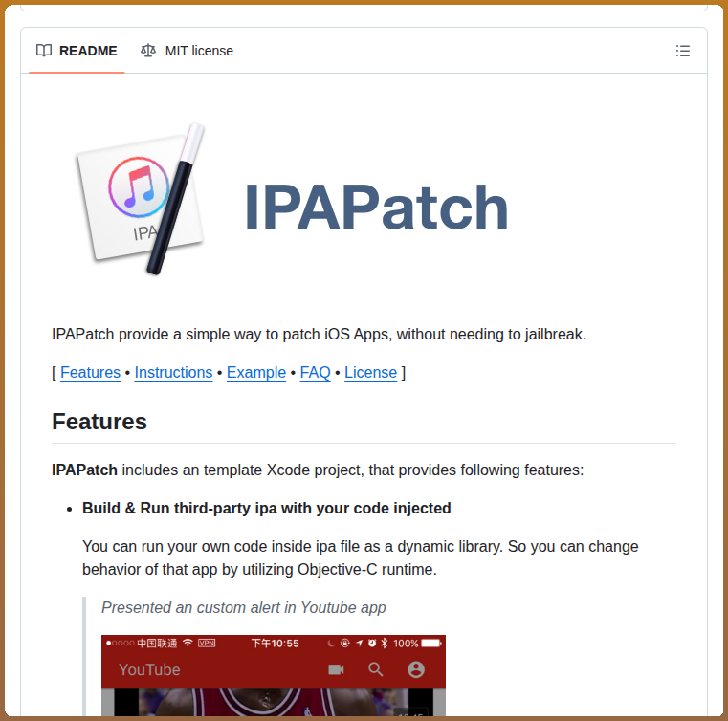Click the YouTube title in screenshot header

[149, 669]
